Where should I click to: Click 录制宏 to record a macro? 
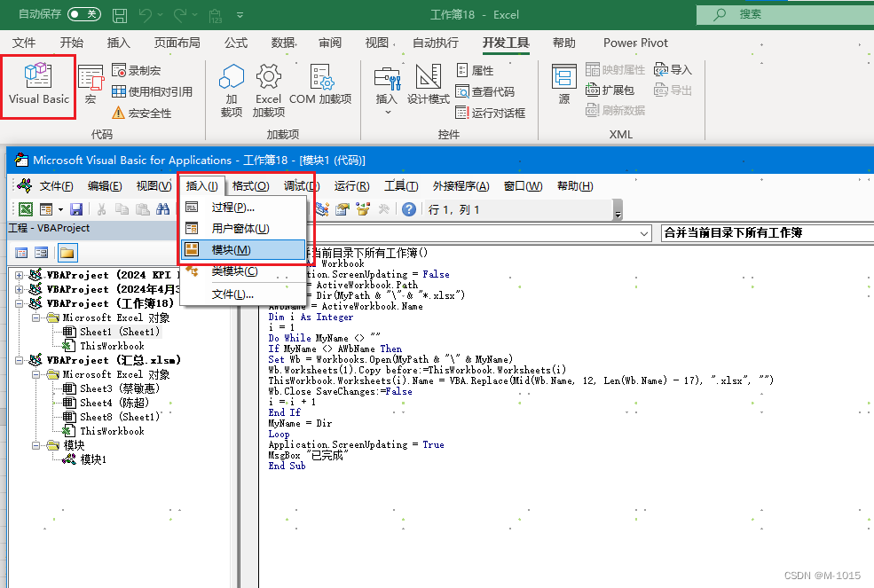pyautogui.click(x=137, y=70)
